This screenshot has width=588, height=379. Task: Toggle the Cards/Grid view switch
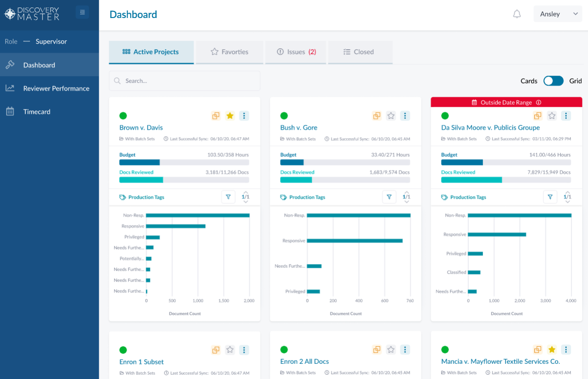553,81
